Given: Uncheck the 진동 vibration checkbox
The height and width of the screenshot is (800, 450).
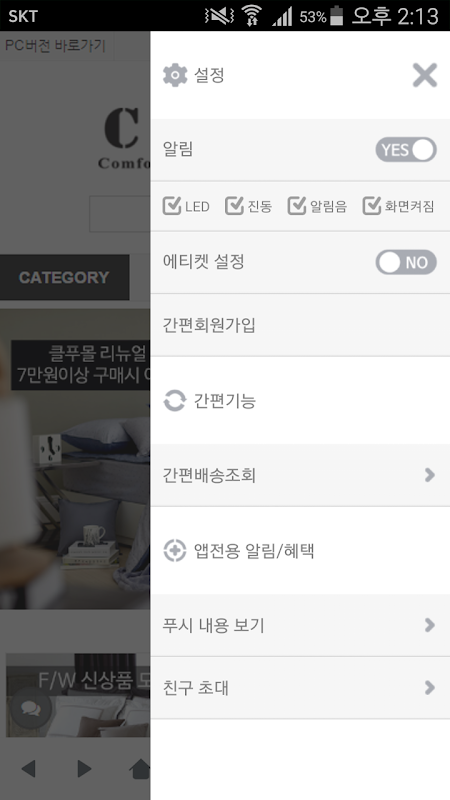Looking at the screenshot, I should tap(234, 206).
